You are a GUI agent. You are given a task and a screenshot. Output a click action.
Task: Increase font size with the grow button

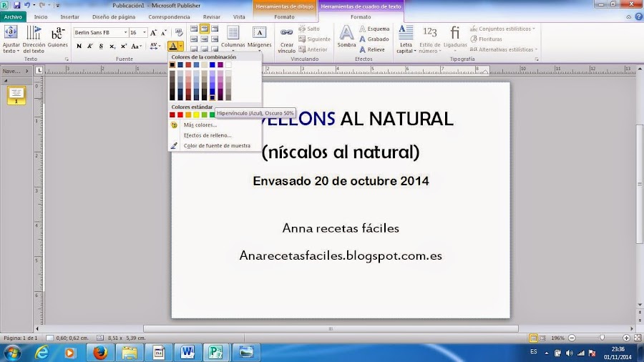click(x=153, y=32)
